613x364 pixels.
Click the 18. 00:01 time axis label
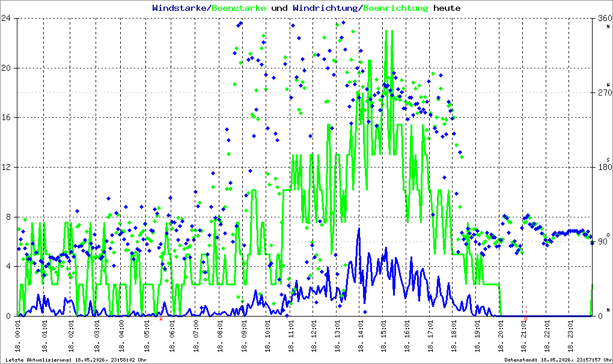(17, 336)
